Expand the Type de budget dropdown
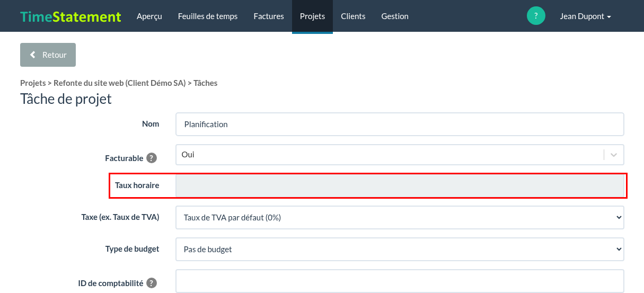 tap(400, 249)
